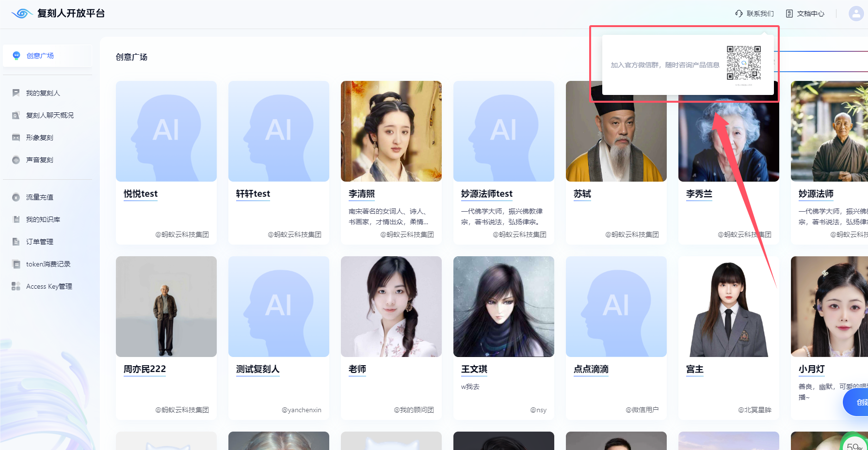The image size is (868, 450).
Task: Click the author tag @yanchenxin
Action: coord(302,410)
